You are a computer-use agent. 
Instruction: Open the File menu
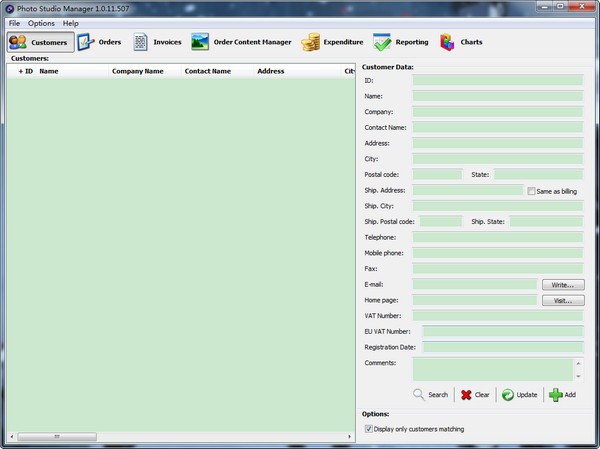(14, 23)
